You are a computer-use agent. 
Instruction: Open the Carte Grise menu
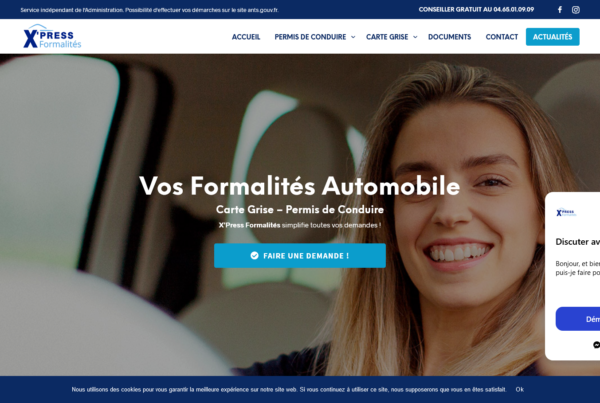coord(387,37)
